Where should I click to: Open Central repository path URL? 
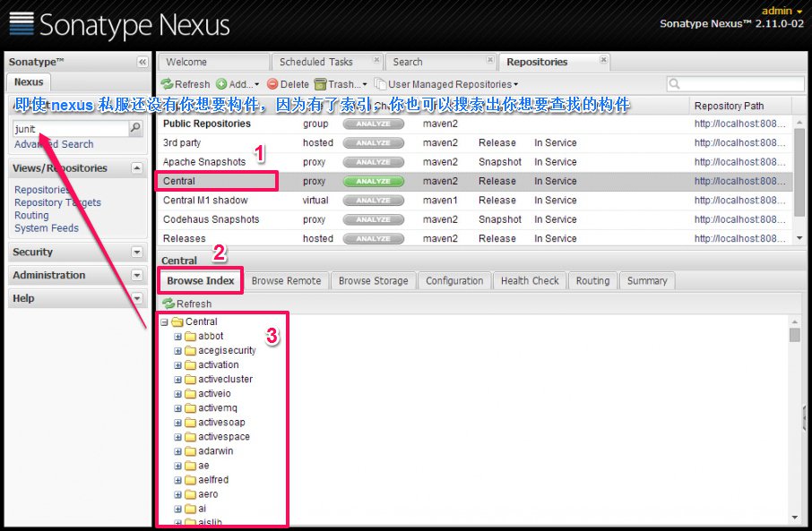(x=740, y=181)
